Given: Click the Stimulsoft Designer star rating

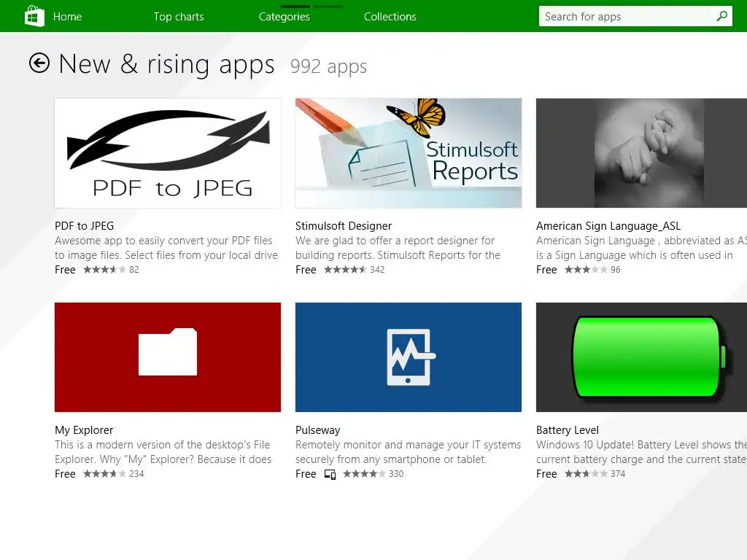Looking at the screenshot, I should click(345, 270).
